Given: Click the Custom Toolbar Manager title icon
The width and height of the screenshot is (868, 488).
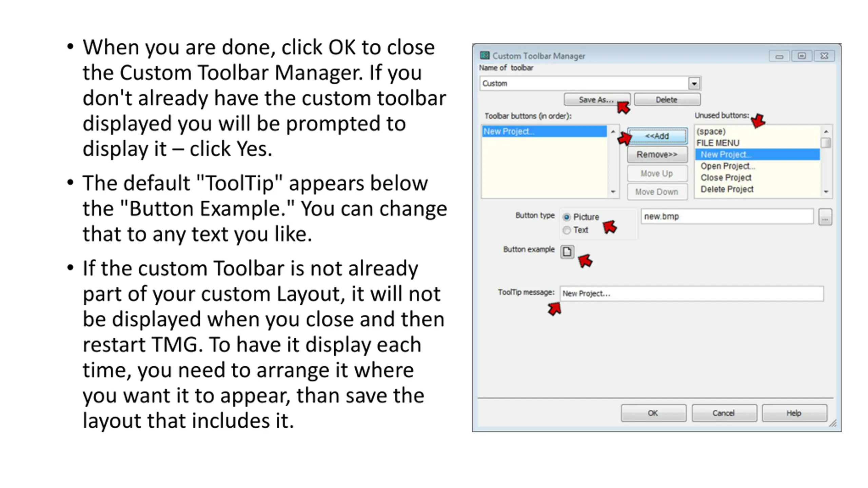Looking at the screenshot, I should [x=485, y=55].
